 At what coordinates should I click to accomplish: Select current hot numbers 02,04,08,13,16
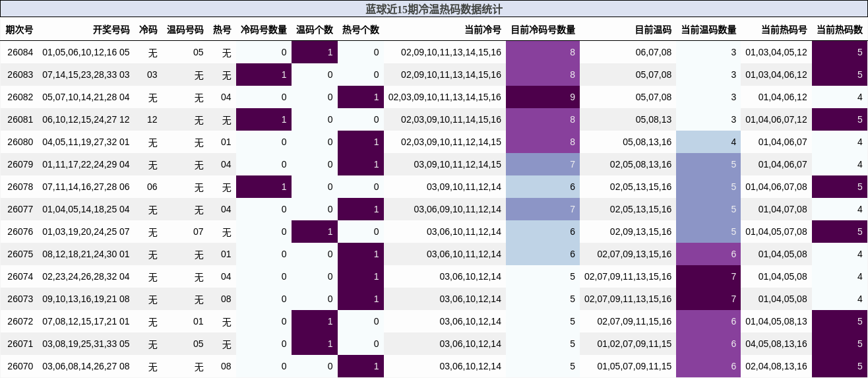tap(776, 366)
